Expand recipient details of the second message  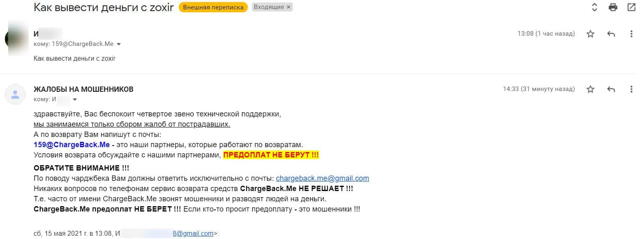pos(75,99)
